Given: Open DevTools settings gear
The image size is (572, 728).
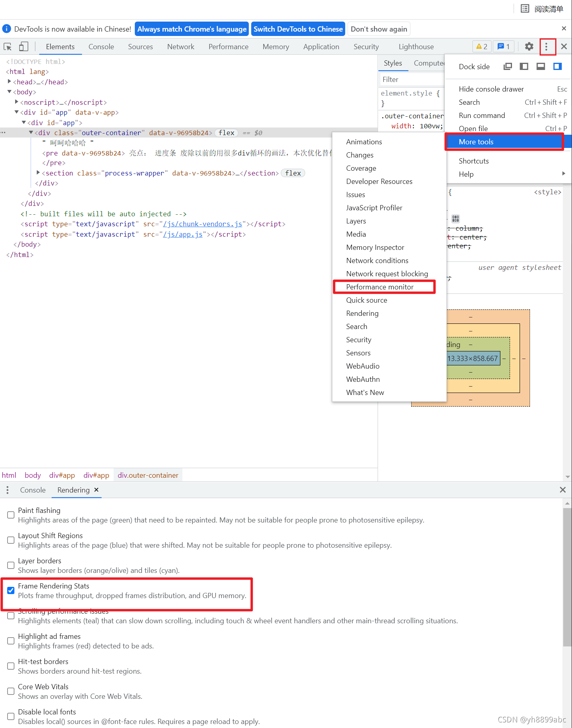Looking at the screenshot, I should [x=529, y=47].
